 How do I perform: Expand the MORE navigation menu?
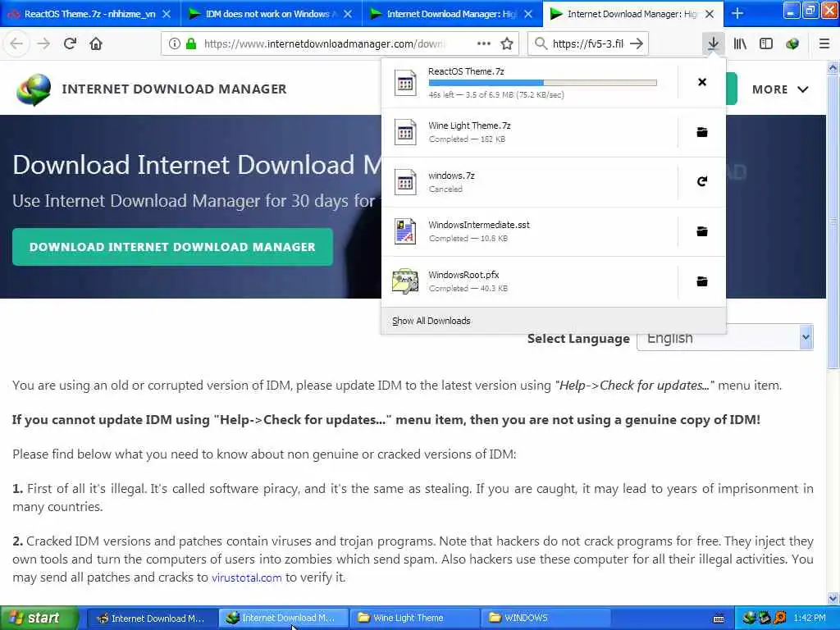click(780, 89)
